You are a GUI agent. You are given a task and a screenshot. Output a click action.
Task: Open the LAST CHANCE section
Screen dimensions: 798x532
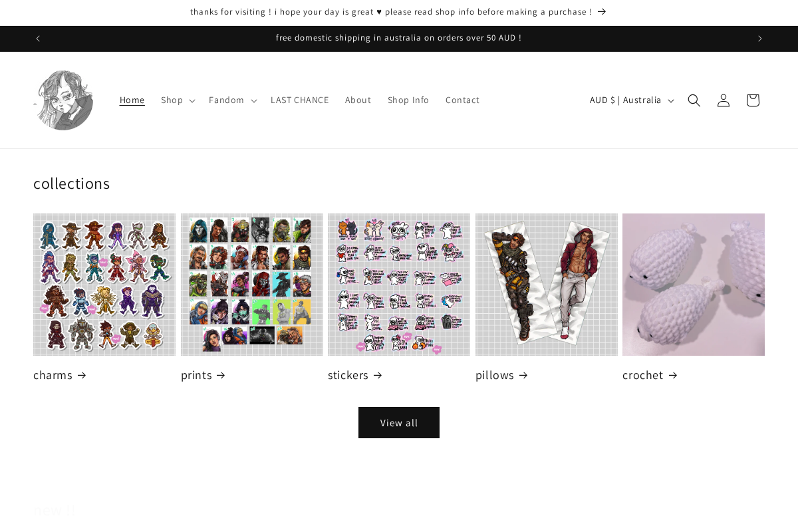[x=300, y=100]
